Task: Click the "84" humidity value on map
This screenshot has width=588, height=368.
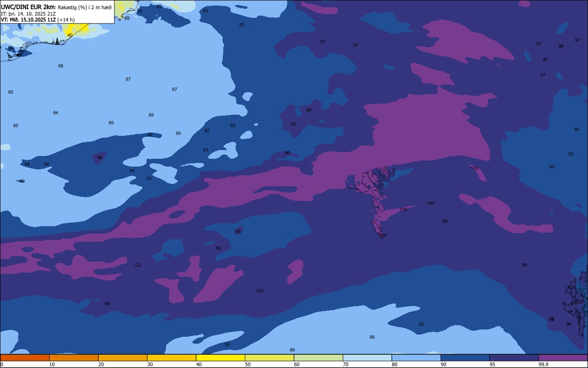Action: coord(56,113)
